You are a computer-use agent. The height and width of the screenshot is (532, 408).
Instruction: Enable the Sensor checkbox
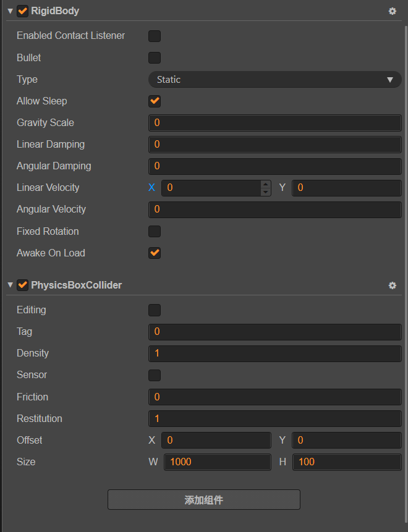[155, 375]
